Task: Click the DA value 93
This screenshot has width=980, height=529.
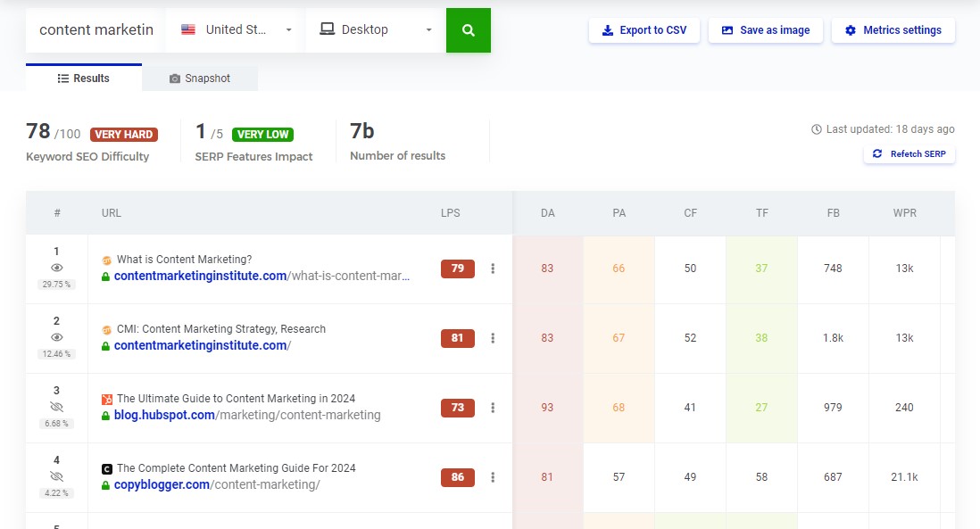Action: point(547,408)
